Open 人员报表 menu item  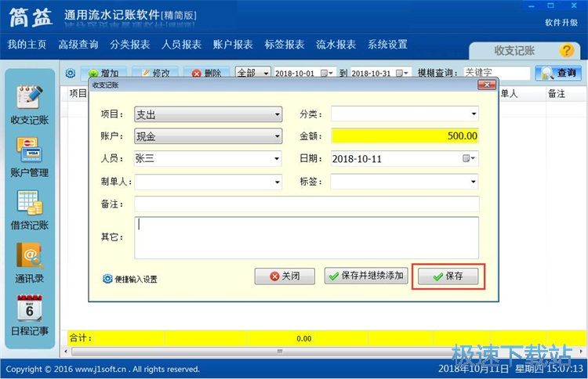(181, 45)
